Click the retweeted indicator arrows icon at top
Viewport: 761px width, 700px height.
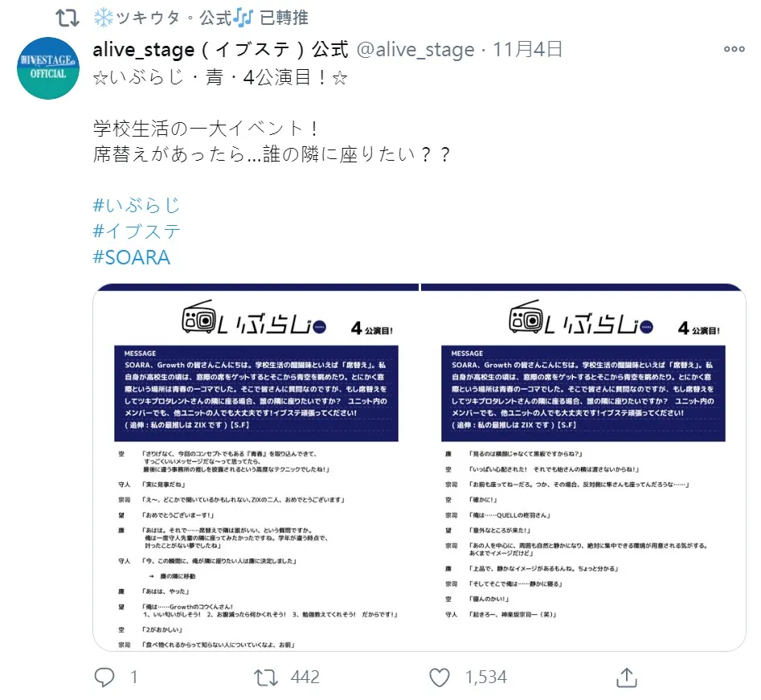[67, 18]
